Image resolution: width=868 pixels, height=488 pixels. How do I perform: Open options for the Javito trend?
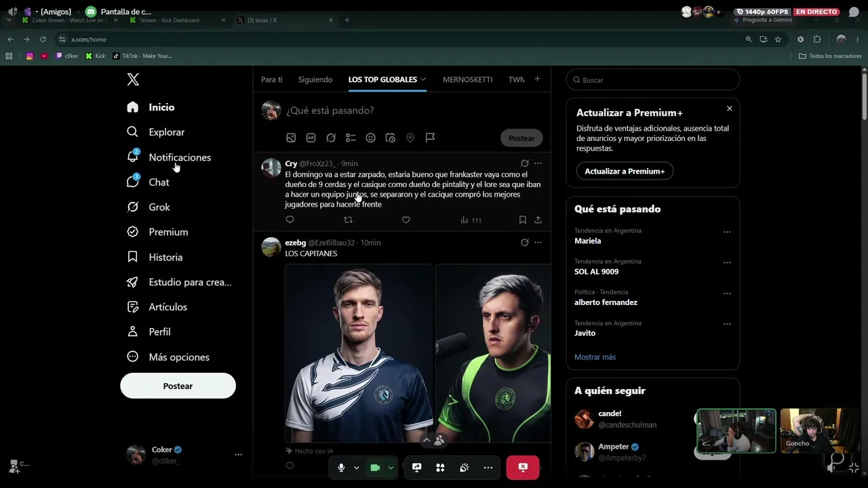pyautogui.click(x=727, y=324)
